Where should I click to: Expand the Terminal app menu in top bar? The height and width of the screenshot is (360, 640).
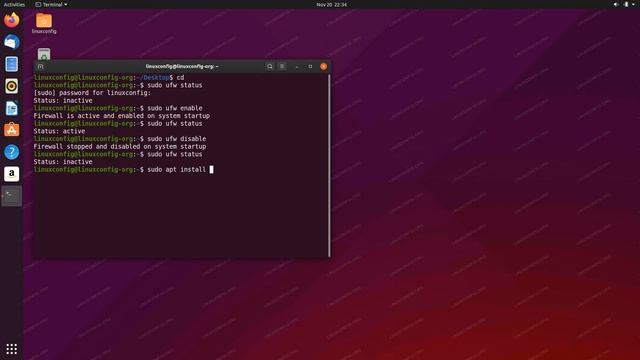click(x=51, y=4)
